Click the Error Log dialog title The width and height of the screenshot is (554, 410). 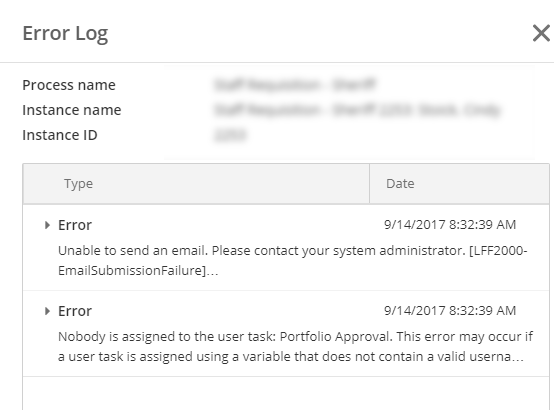(65, 34)
